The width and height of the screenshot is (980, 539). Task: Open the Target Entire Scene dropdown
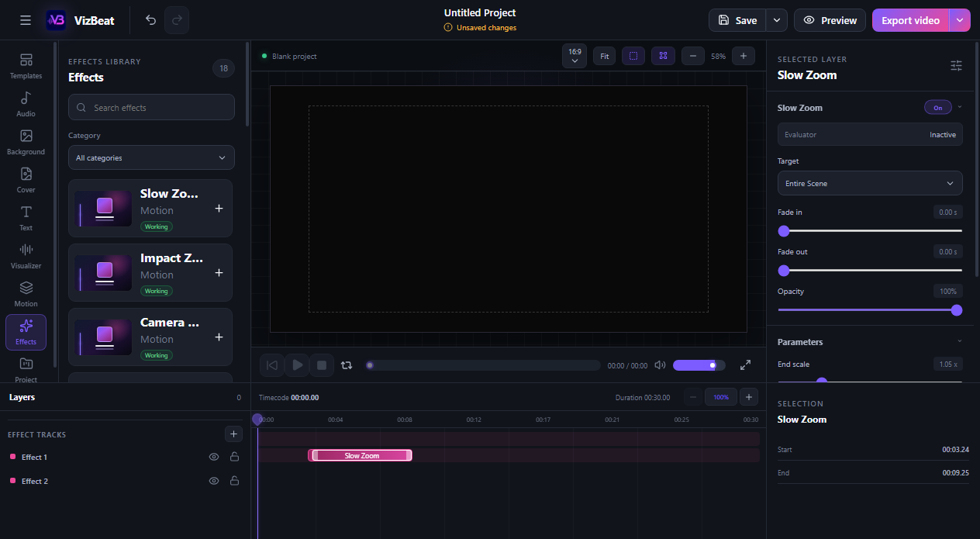(x=870, y=184)
